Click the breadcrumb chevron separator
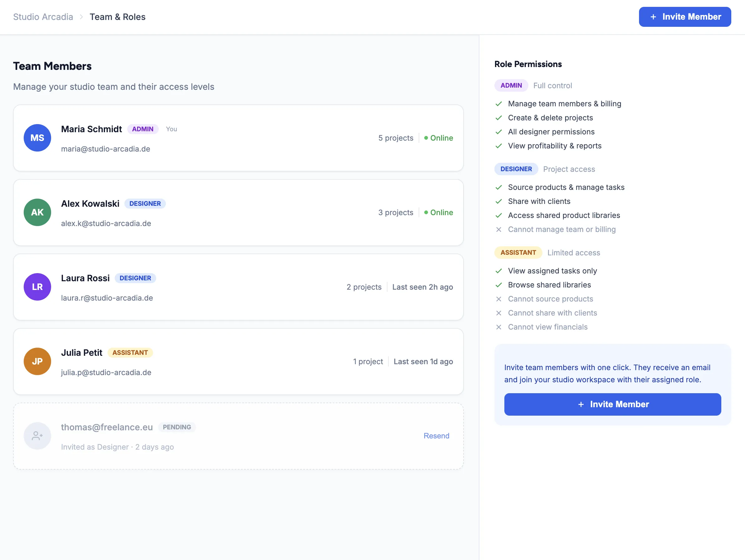The height and width of the screenshot is (560, 745). coord(81,17)
